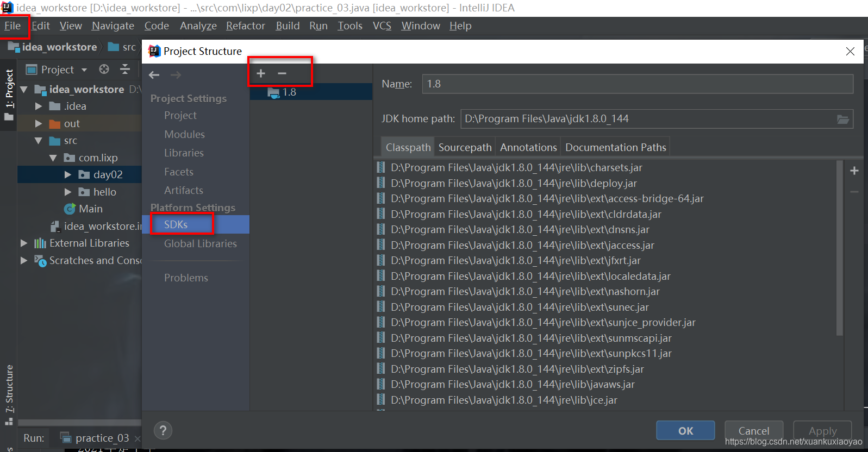The image size is (868, 452).
Task: Click the idea_workstore breadcrumb folder icon
Action: pos(14,47)
